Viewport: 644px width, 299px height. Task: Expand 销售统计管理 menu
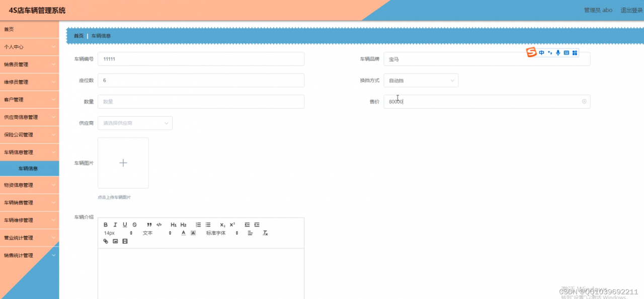point(29,255)
